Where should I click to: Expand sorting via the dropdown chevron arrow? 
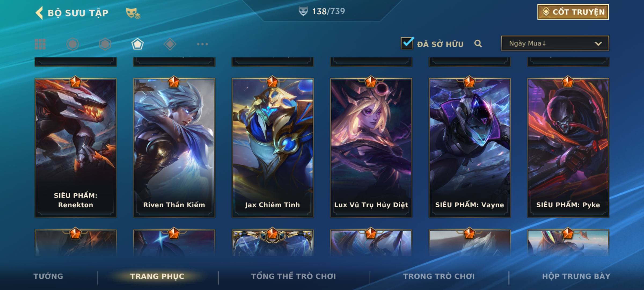[598, 44]
